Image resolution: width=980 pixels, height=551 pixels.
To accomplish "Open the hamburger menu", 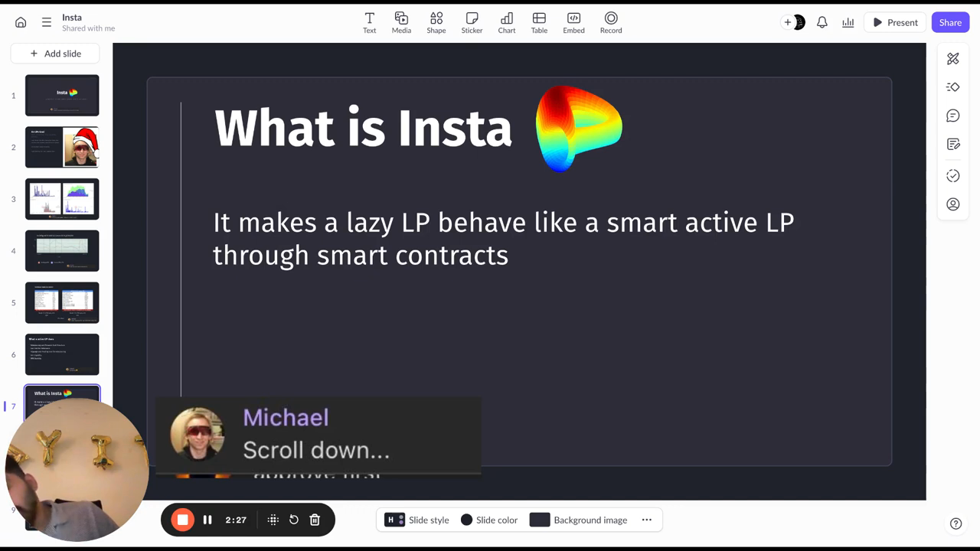I will pos(47,23).
